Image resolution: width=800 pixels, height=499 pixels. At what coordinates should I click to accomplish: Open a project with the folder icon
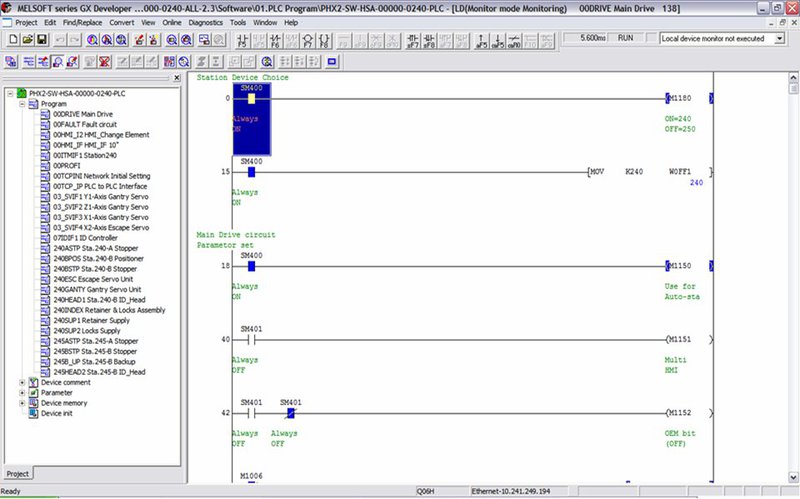coord(27,39)
